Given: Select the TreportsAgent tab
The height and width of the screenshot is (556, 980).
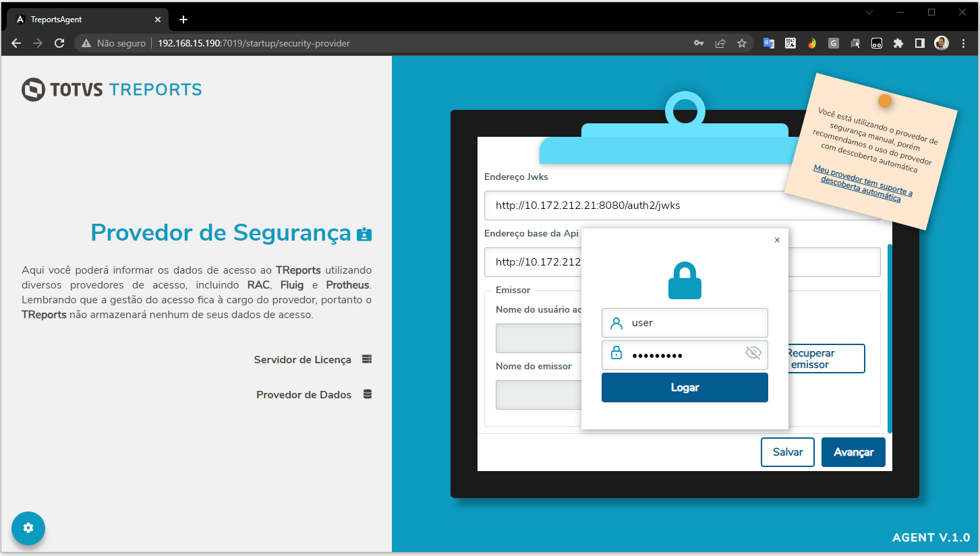Looking at the screenshot, I should coord(88,20).
